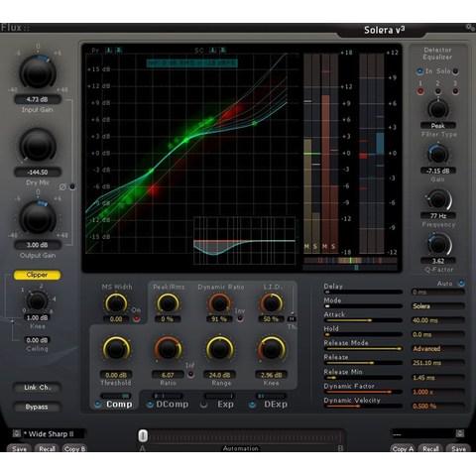Click the Ratio knob
Viewport: 476px width, 476px height.
click(168, 349)
